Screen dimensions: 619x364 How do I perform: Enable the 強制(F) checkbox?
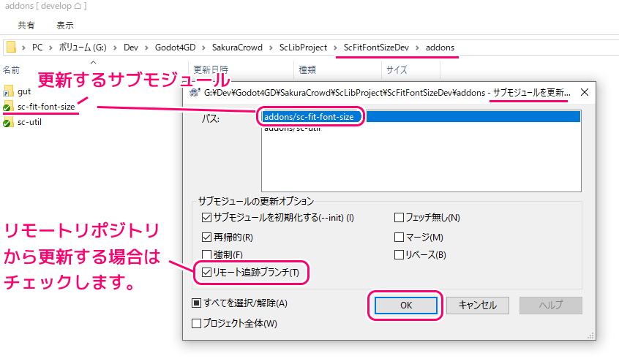[206, 254]
